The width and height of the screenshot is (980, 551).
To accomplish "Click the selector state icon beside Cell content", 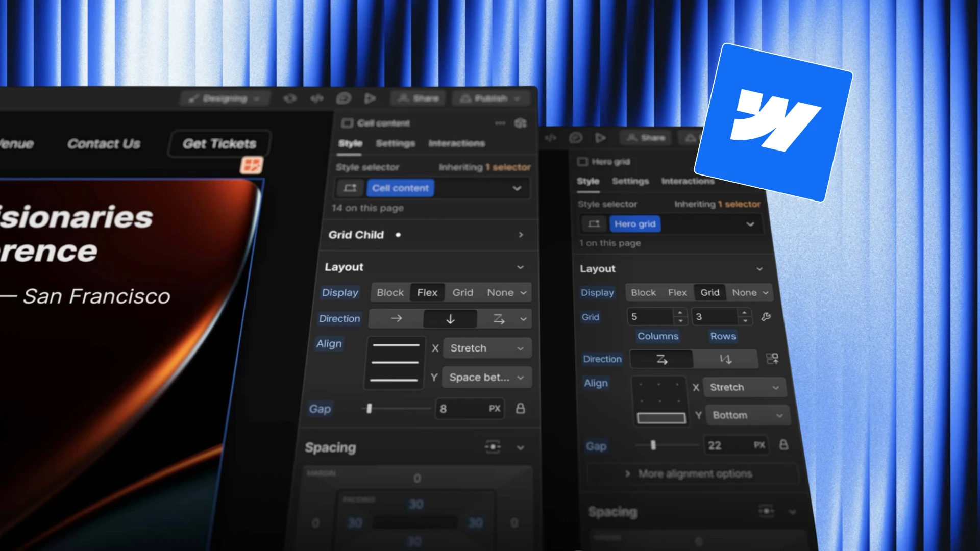I will pyautogui.click(x=350, y=188).
